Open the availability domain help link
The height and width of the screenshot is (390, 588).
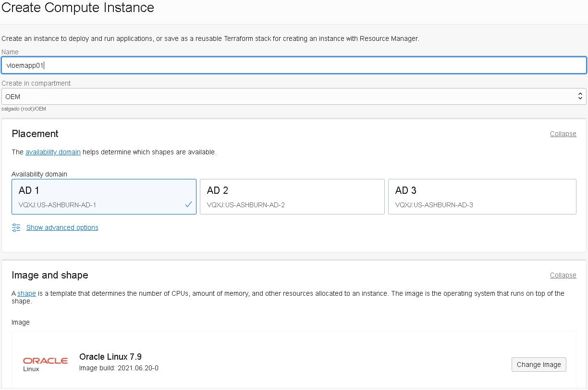tap(53, 152)
